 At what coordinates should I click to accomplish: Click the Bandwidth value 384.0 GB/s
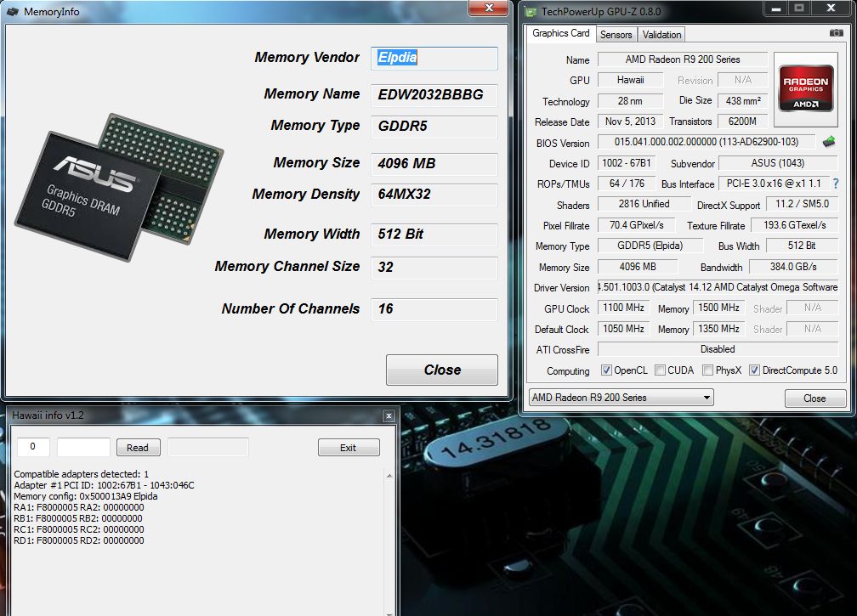[x=793, y=267]
